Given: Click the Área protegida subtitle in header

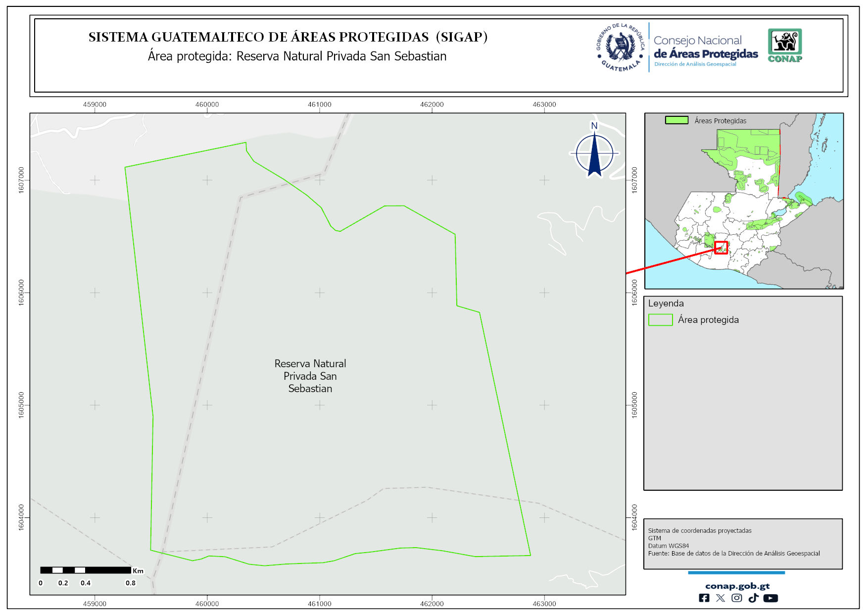Looking at the screenshot, I should click(x=297, y=56).
